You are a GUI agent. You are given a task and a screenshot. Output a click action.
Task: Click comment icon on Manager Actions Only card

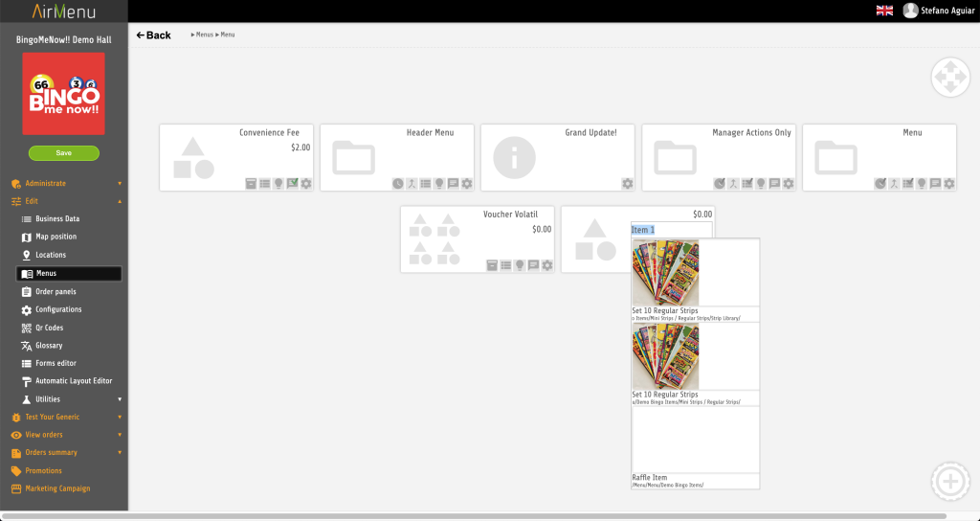click(x=775, y=184)
